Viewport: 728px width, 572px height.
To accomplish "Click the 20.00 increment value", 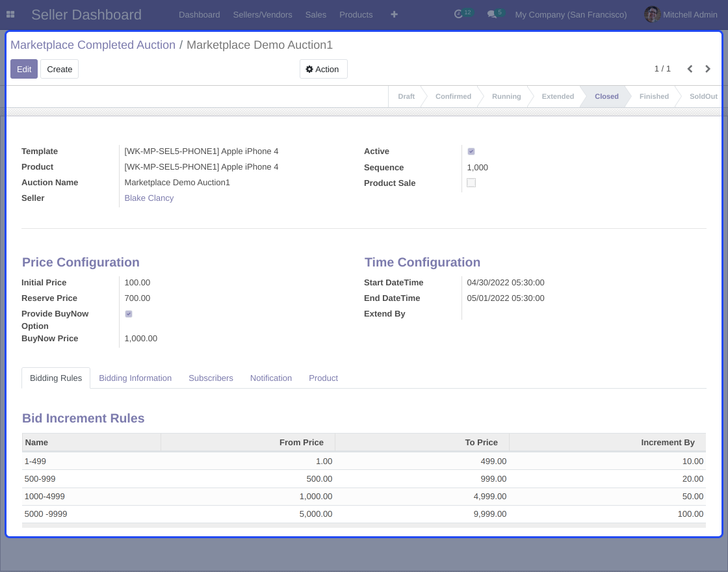I will tap(693, 478).
